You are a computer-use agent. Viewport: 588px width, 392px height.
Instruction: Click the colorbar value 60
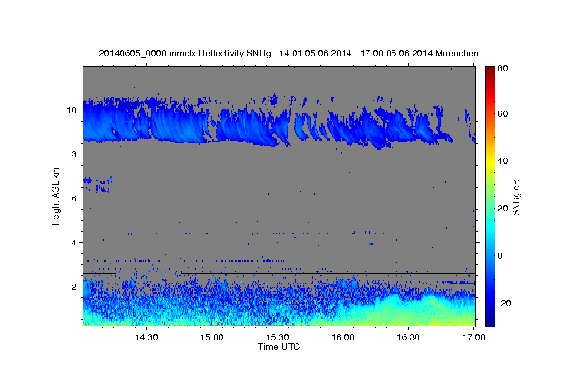pyautogui.click(x=503, y=114)
